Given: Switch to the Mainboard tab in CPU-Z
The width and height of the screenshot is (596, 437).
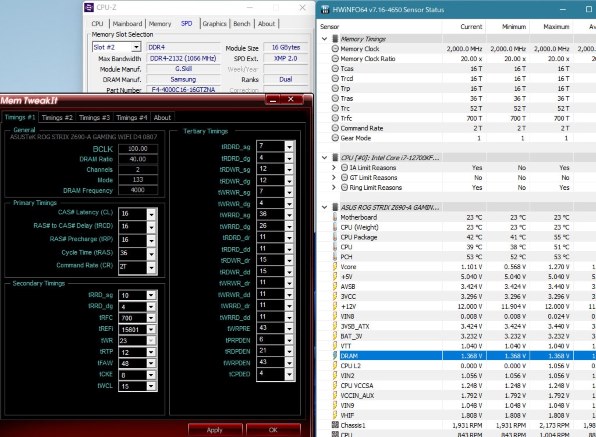Looking at the screenshot, I should (127, 24).
